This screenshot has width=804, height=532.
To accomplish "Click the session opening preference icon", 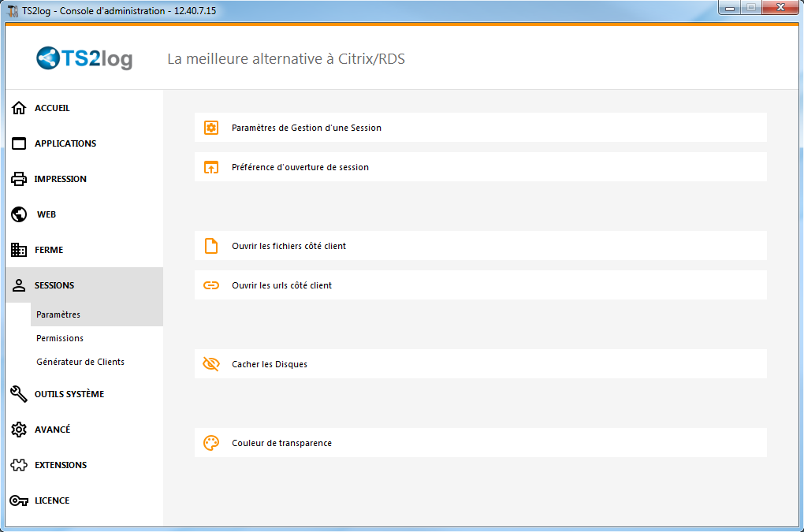I will tap(211, 167).
